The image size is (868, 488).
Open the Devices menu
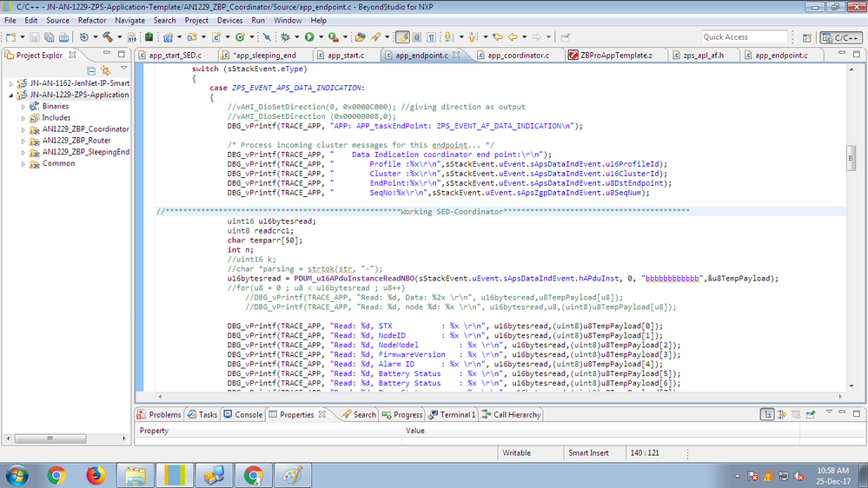point(229,21)
